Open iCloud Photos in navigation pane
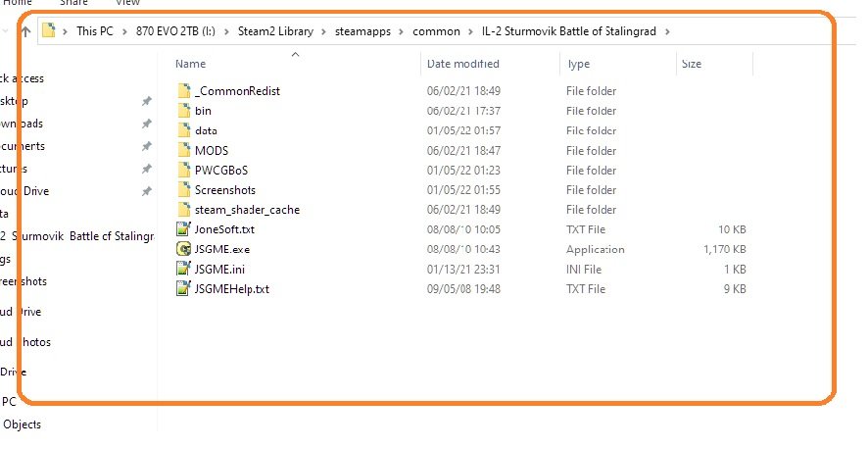This screenshot has width=868, height=449. point(25,342)
